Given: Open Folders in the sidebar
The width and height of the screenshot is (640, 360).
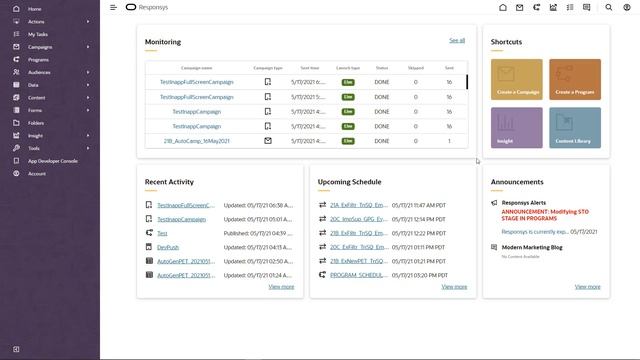Looking at the screenshot, I should click(x=36, y=123).
